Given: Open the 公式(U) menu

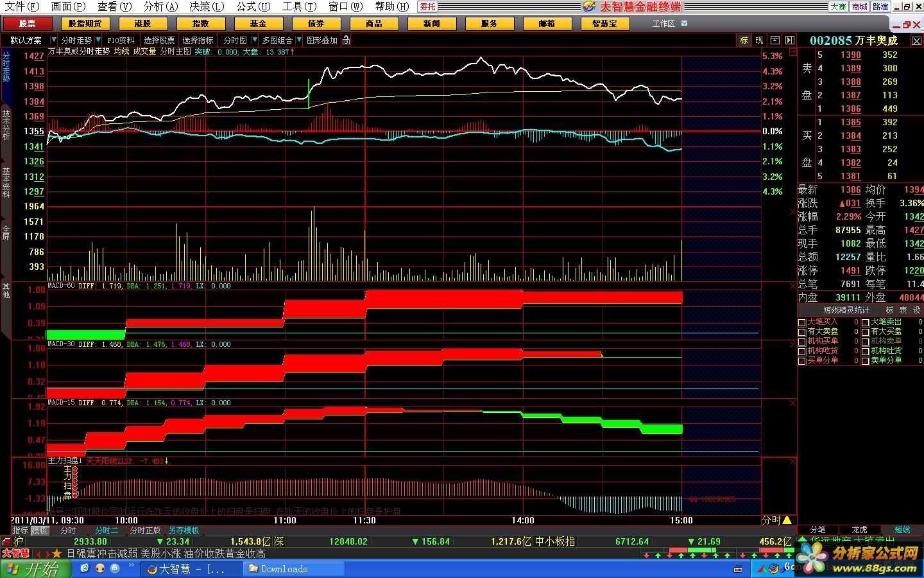Looking at the screenshot, I should coord(253,6).
